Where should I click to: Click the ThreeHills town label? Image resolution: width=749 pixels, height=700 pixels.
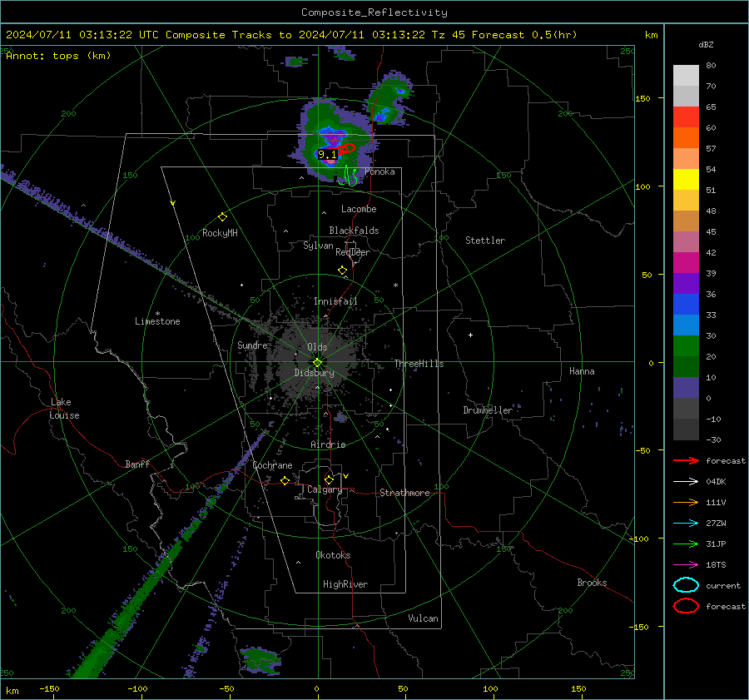pos(419,364)
